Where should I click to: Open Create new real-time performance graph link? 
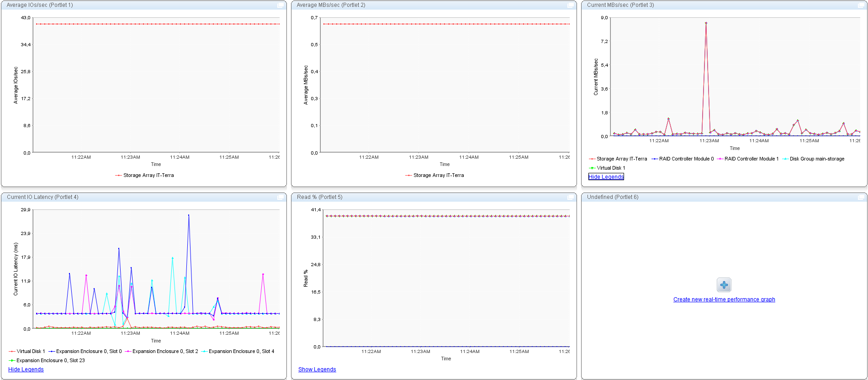(724, 300)
